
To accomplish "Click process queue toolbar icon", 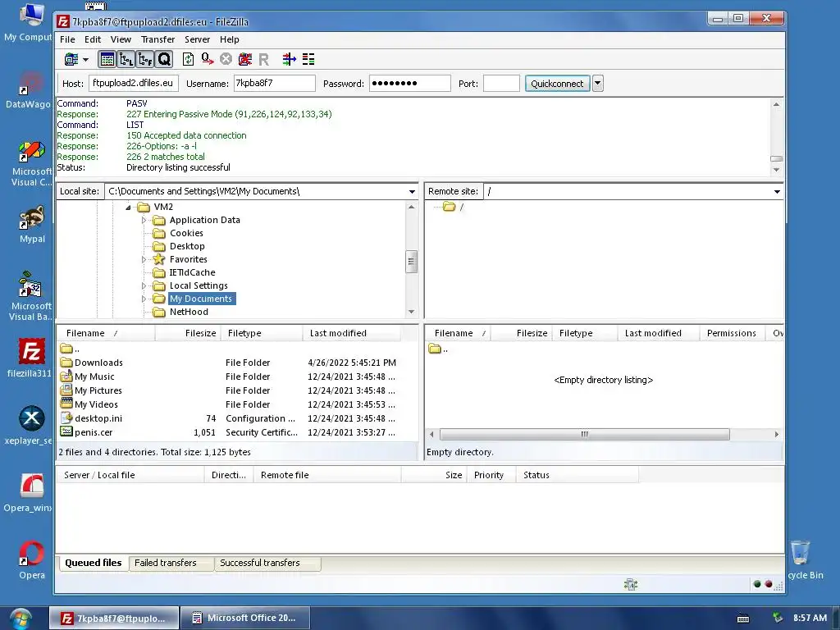I will click(x=208, y=59).
